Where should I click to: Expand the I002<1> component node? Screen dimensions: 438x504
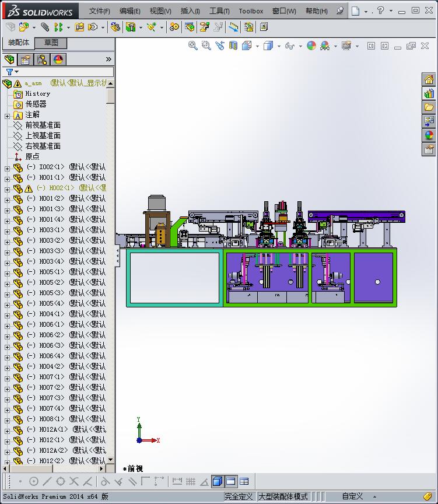(x=8, y=169)
